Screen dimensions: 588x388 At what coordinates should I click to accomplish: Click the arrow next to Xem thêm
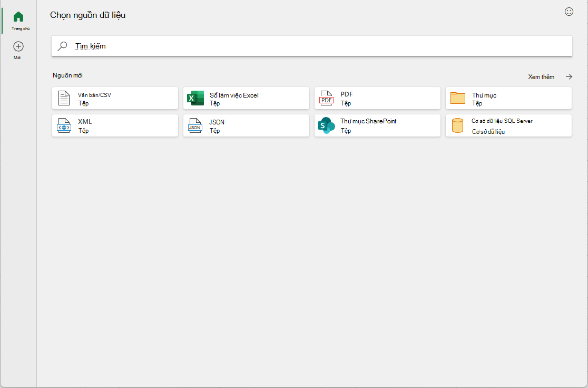coord(569,76)
